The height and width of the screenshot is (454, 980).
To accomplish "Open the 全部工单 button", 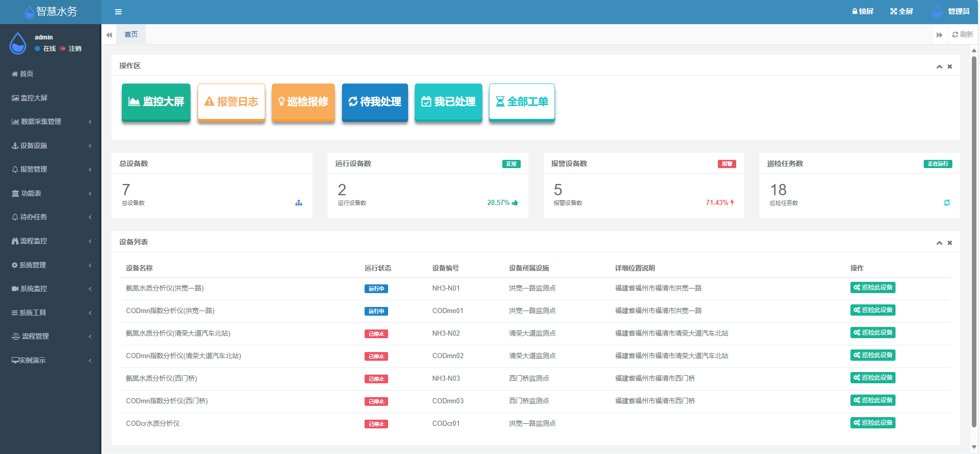I will (x=522, y=102).
